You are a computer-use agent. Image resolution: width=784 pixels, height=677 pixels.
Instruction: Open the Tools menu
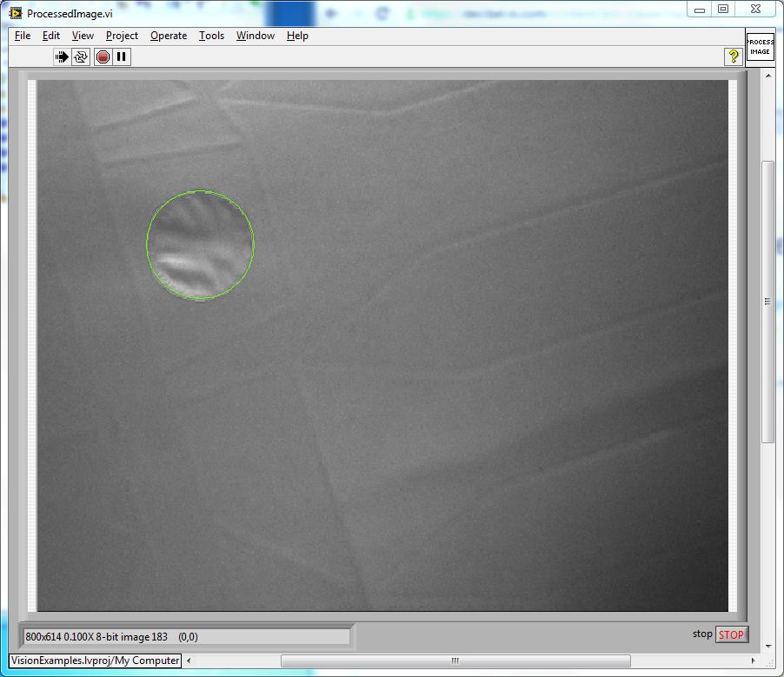coord(211,36)
